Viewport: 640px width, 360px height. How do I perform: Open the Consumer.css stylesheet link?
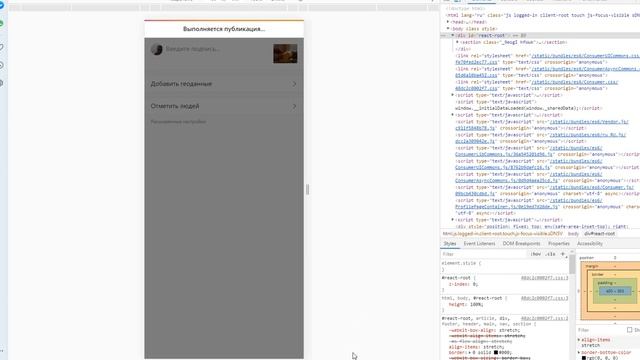575,82
